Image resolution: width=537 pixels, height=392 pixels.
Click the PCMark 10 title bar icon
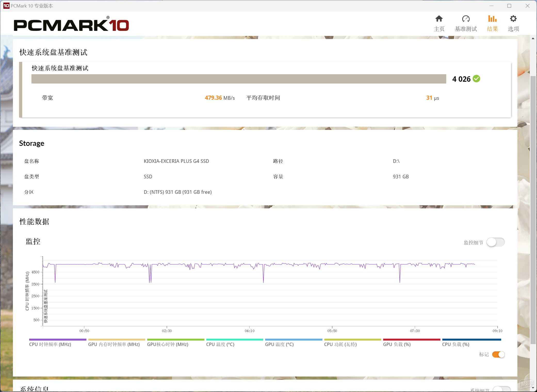coord(6,6)
